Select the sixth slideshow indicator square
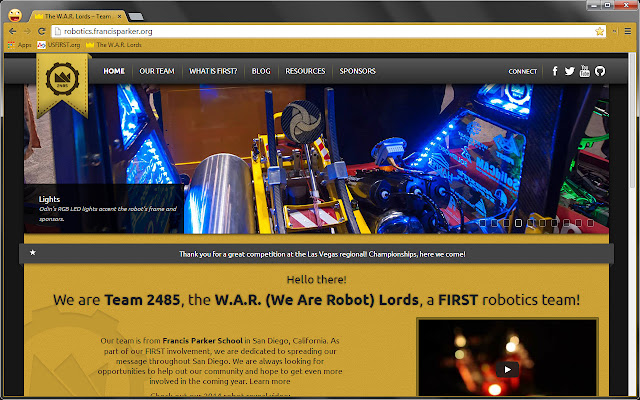Viewport: 640px width, 400px height. [x=542, y=223]
